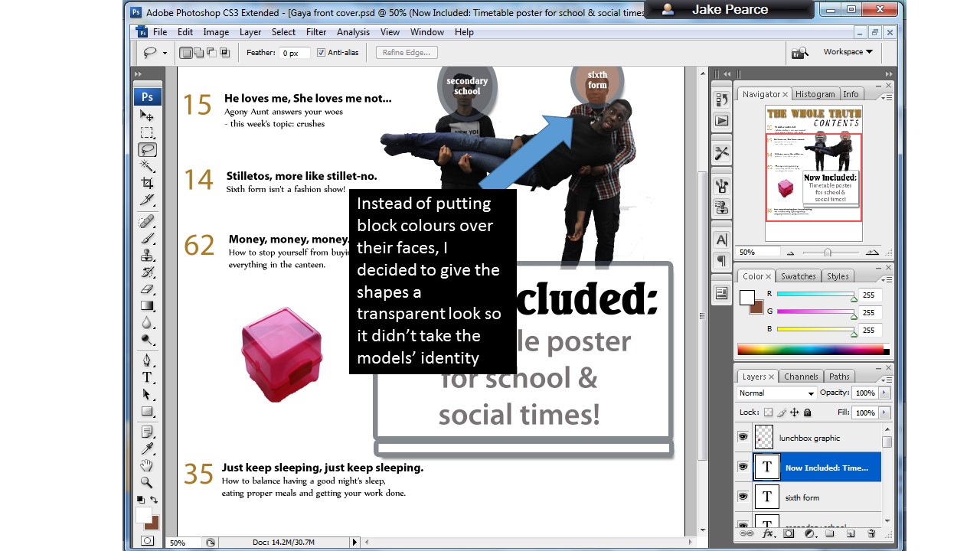Screen dimensions: 980x551
Task: Open the Analysis menu
Action: (x=353, y=32)
